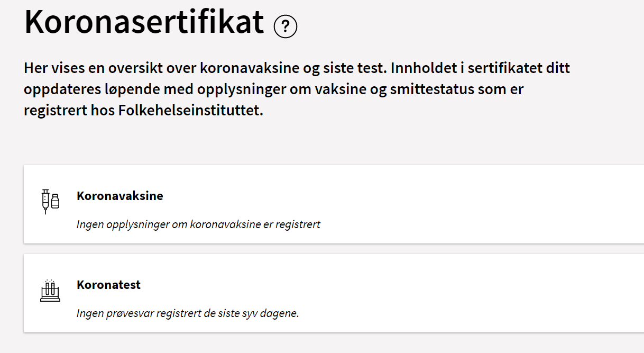Image resolution: width=644 pixels, height=353 pixels.
Task: Select the Koronatest heading
Action: click(108, 285)
